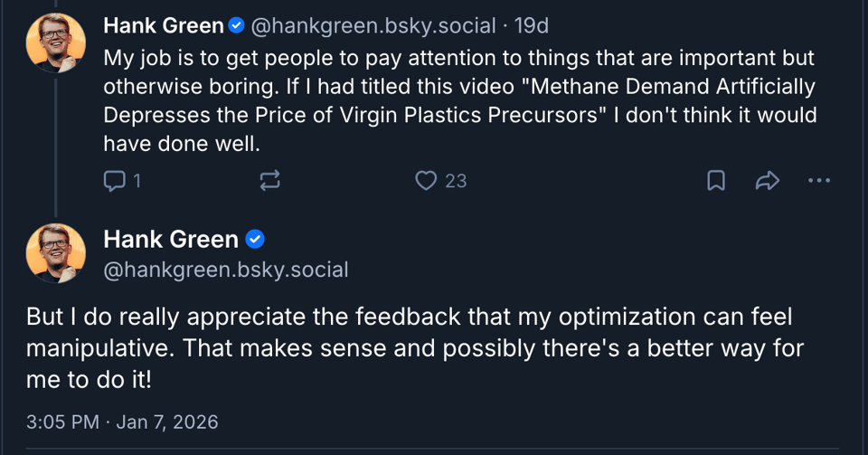Open the @hankgreen.bsky.social handle in the upper post

click(373, 25)
